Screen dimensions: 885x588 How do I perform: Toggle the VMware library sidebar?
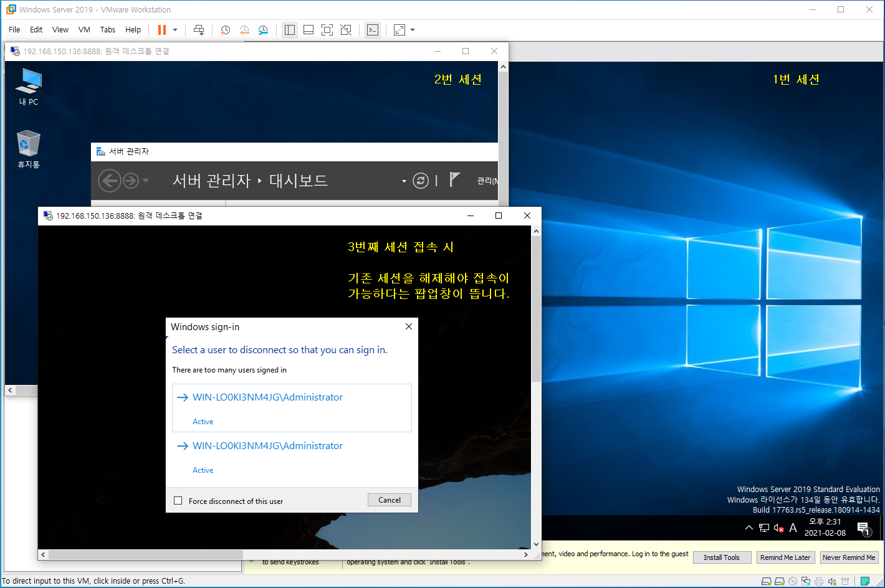click(x=290, y=29)
